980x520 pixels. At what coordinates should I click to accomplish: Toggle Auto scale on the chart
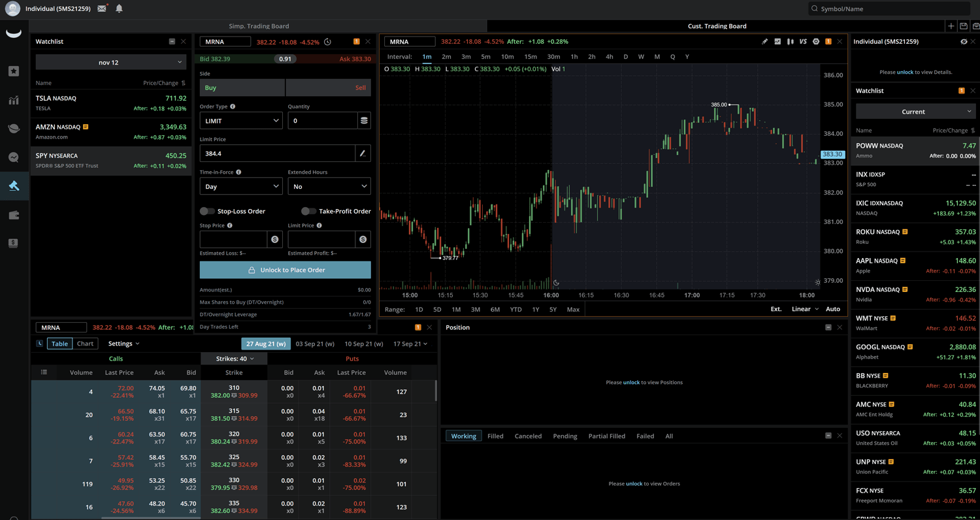(833, 309)
